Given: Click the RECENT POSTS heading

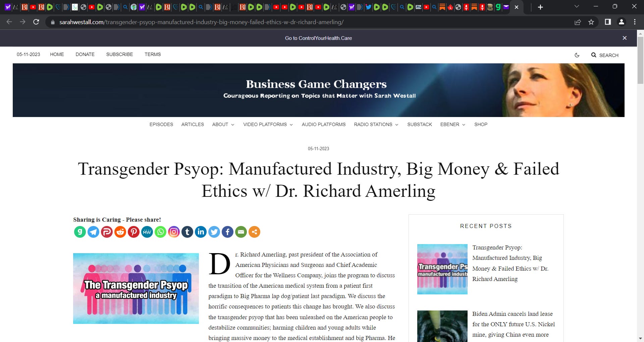Looking at the screenshot, I should point(486,226).
